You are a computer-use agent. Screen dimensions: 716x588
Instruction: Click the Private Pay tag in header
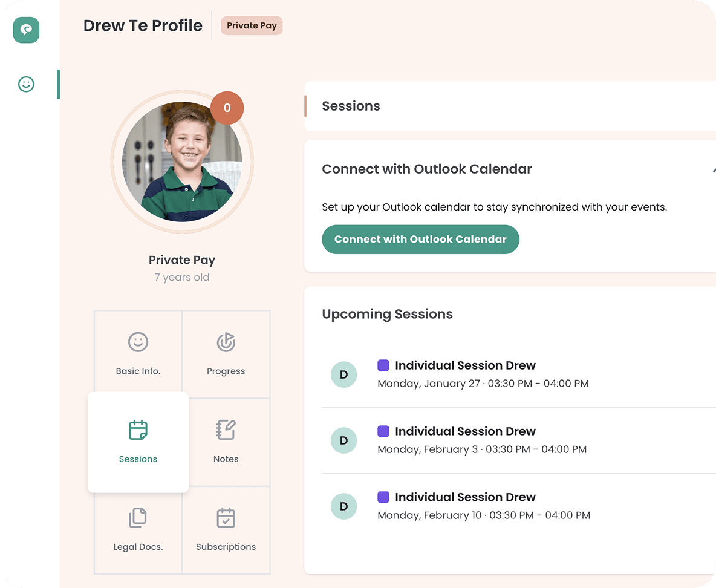[x=252, y=26]
